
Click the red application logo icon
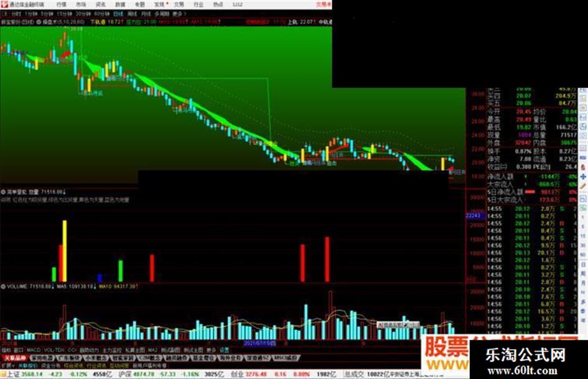(x=4, y=4)
